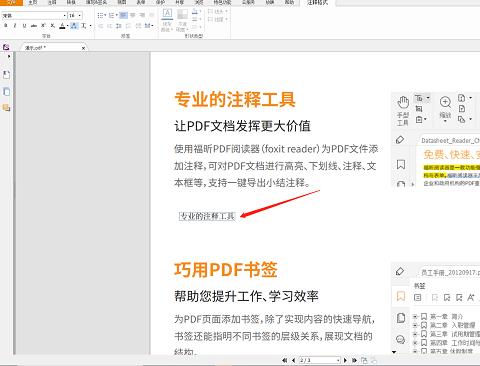Click the large text box style A icon

[167, 14]
